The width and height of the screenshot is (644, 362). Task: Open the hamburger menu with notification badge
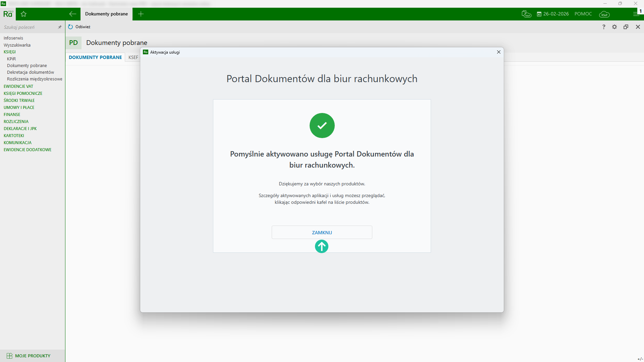click(x=636, y=14)
